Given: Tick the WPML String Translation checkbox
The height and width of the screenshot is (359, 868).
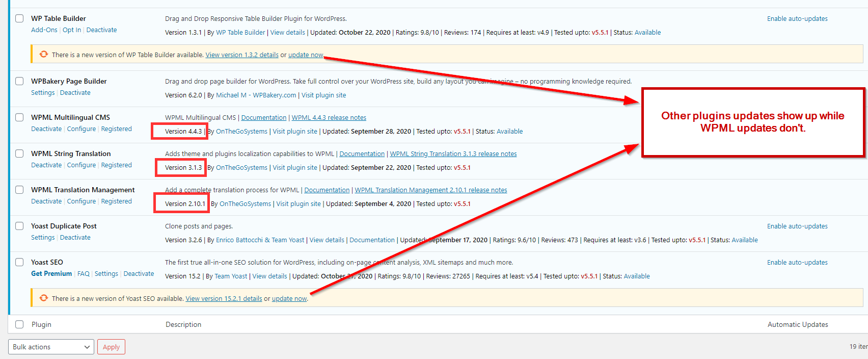Looking at the screenshot, I should [19, 153].
